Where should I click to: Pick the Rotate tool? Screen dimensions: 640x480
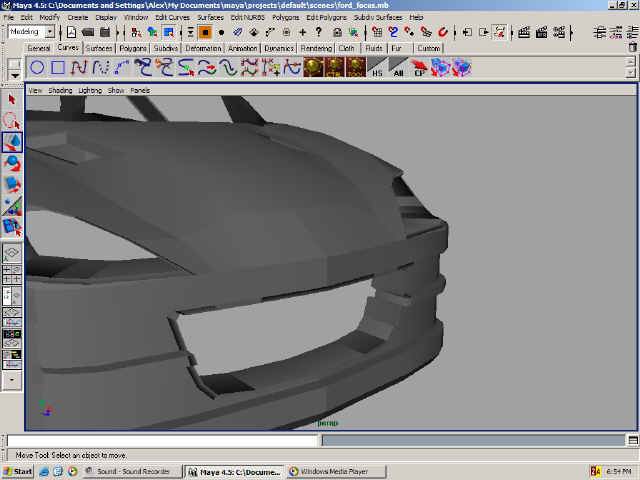12,163
